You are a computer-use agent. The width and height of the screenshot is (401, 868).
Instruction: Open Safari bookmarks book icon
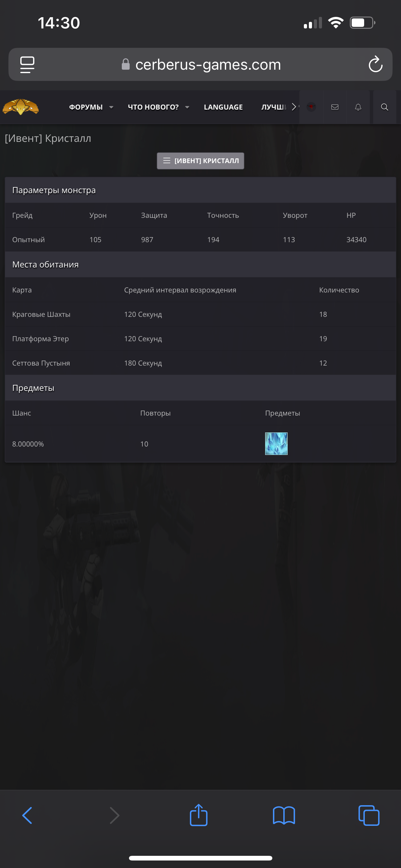pos(284,816)
